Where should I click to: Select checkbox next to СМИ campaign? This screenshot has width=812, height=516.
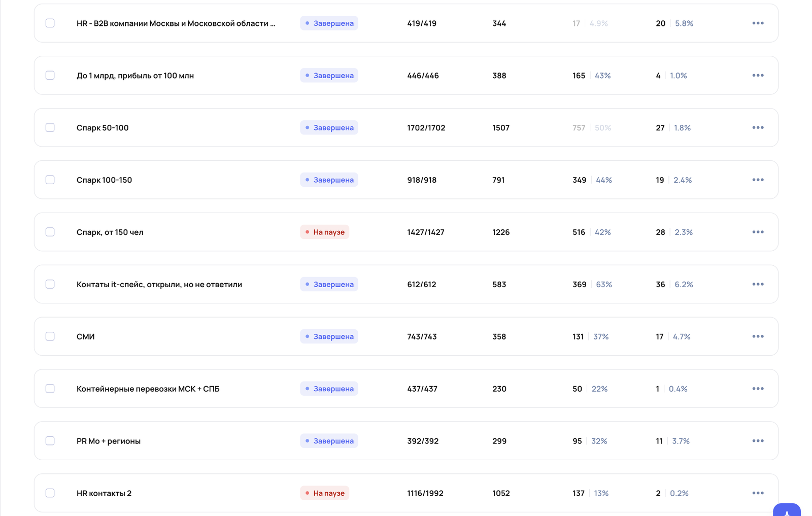[50, 336]
